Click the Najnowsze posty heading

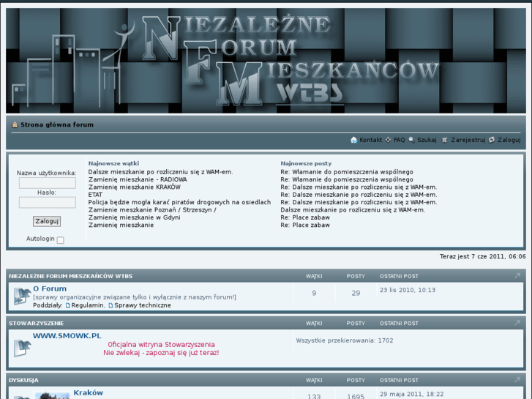pyautogui.click(x=306, y=164)
